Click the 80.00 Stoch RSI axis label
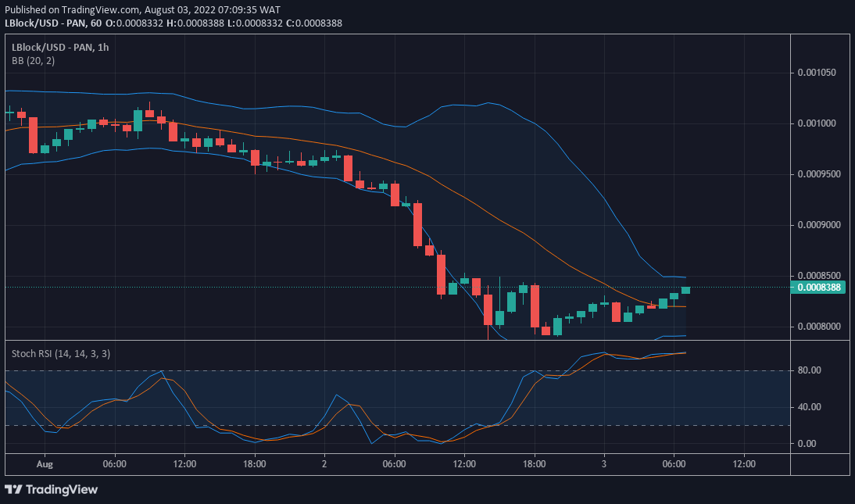 tap(809, 370)
